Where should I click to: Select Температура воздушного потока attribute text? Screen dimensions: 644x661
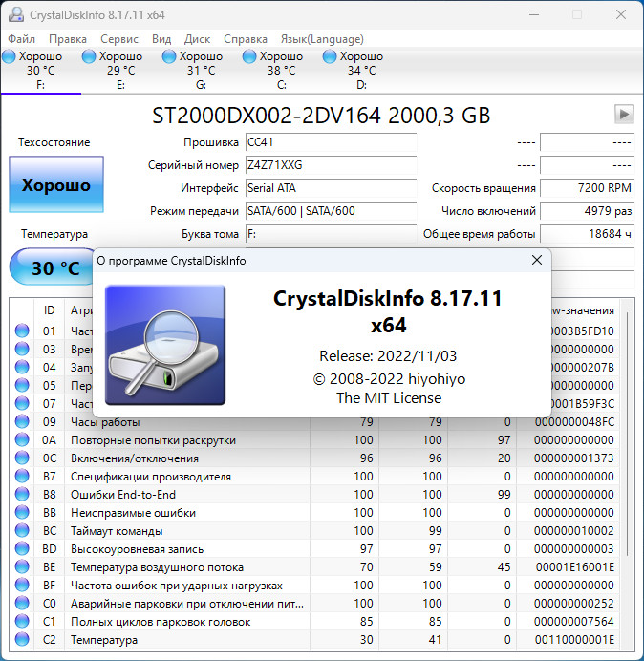tap(157, 567)
